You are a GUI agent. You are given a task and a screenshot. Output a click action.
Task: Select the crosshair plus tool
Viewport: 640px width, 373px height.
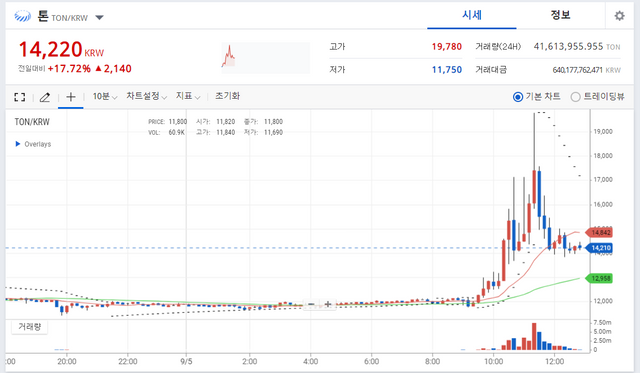click(71, 97)
